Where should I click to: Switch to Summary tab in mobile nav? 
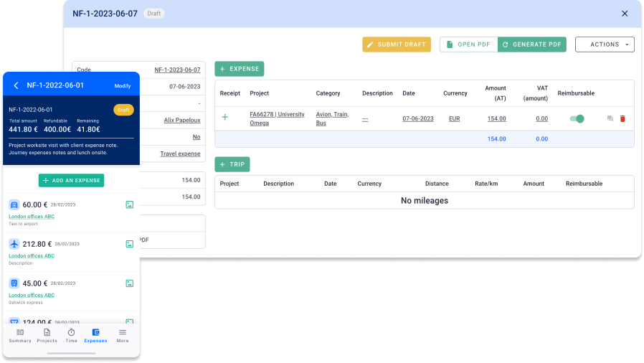pyautogui.click(x=20, y=336)
